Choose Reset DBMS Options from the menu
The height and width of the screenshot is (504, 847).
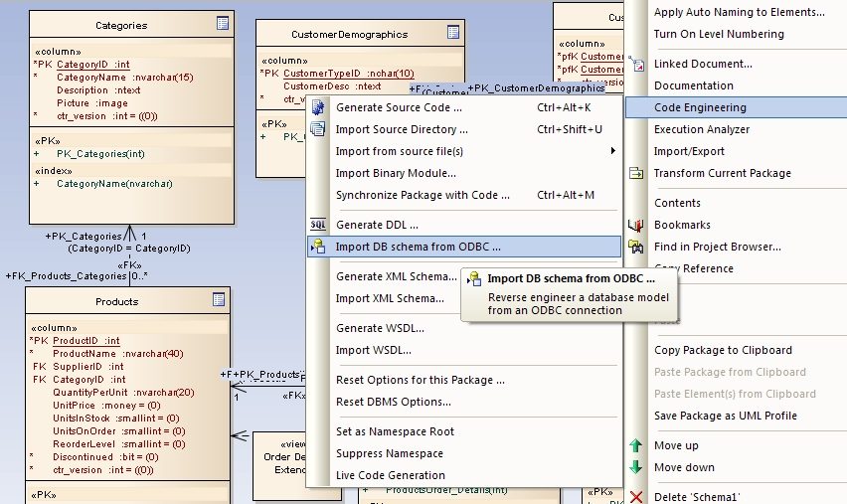tap(394, 402)
